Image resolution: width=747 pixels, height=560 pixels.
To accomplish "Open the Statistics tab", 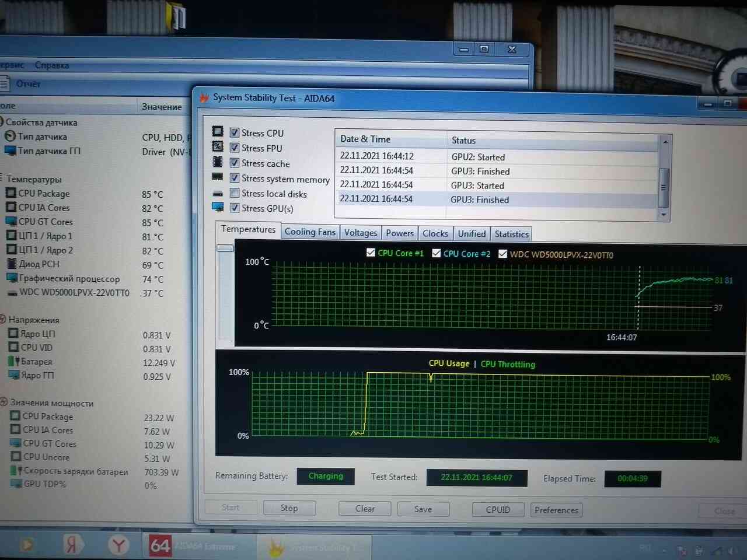I will [x=512, y=235].
